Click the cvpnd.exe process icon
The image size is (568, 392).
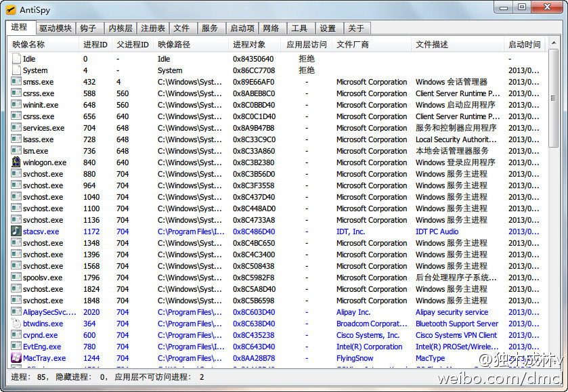[x=16, y=335]
